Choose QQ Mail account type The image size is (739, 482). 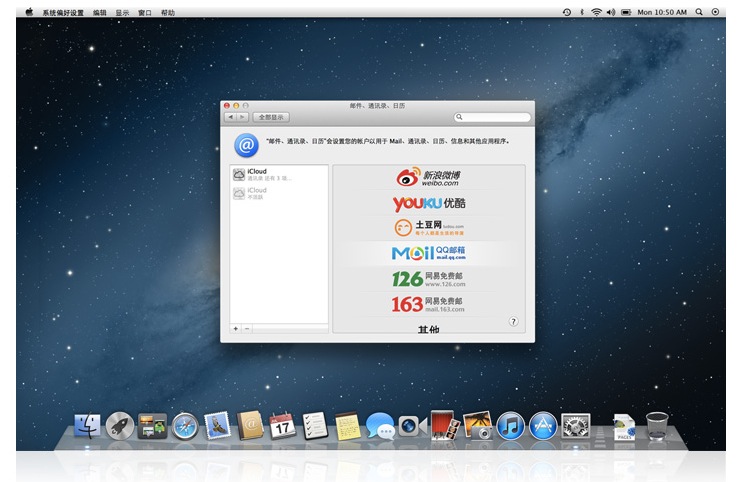coord(428,253)
